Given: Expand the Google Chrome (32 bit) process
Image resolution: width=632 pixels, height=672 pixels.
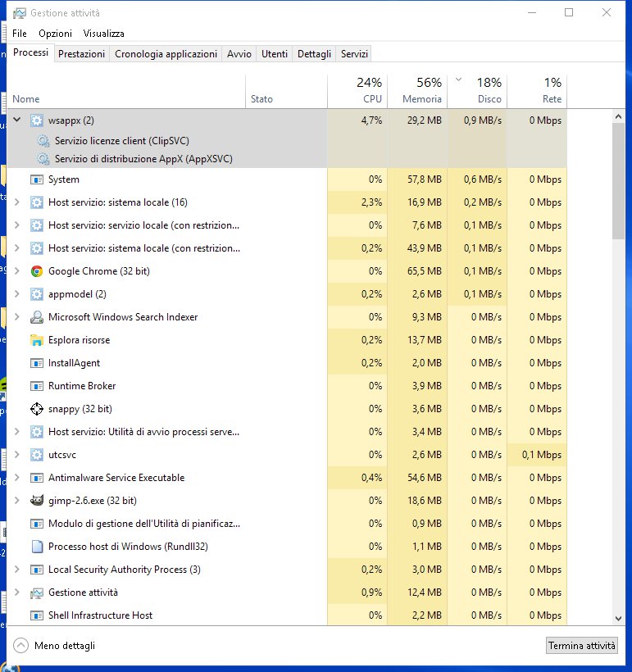Looking at the screenshot, I should point(17,271).
